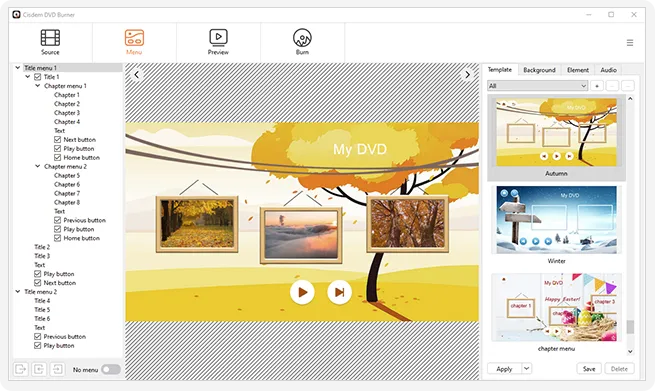Uncheck Home button under Chapter menu 1
The height and width of the screenshot is (391, 655).
point(58,157)
